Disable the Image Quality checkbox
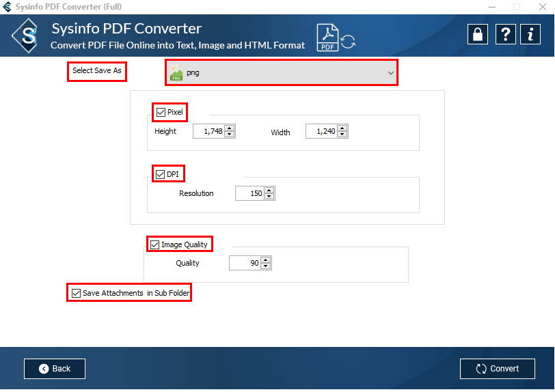Image resolution: width=555 pixels, height=392 pixels. (154, 244)
